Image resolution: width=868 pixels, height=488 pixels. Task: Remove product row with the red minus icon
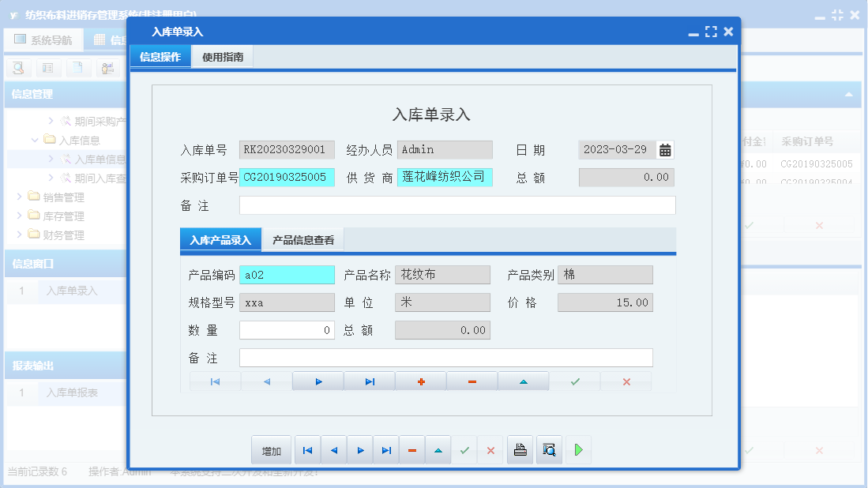click(x=472, y=381)
